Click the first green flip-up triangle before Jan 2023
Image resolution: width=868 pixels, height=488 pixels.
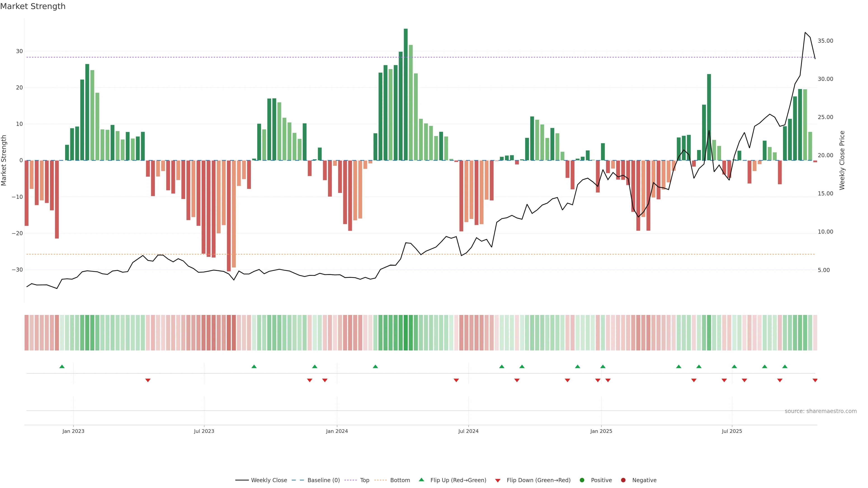[62, 366]
